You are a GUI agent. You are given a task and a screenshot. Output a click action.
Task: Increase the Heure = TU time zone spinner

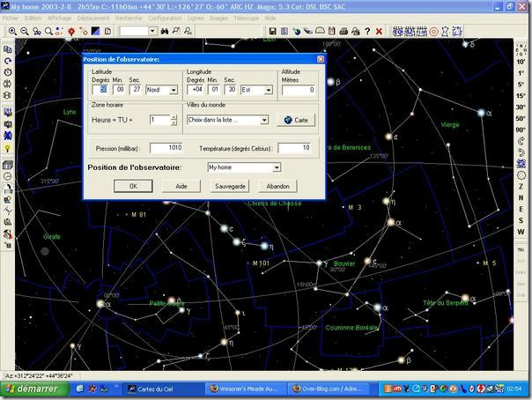pos(174,117)
